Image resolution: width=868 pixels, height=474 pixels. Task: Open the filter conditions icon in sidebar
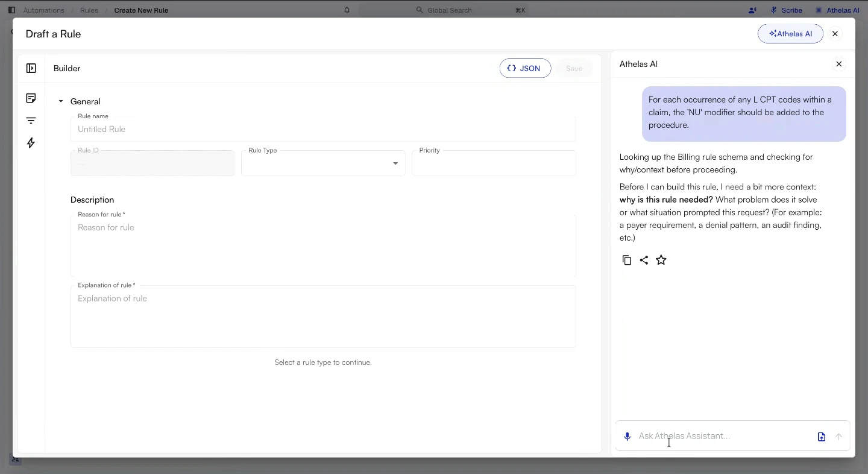31,121
